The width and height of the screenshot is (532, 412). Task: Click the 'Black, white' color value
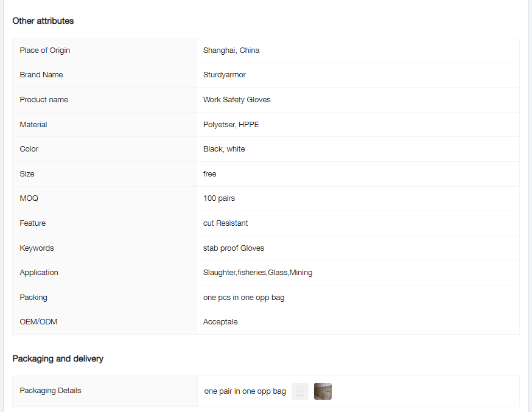click(224, 149)
